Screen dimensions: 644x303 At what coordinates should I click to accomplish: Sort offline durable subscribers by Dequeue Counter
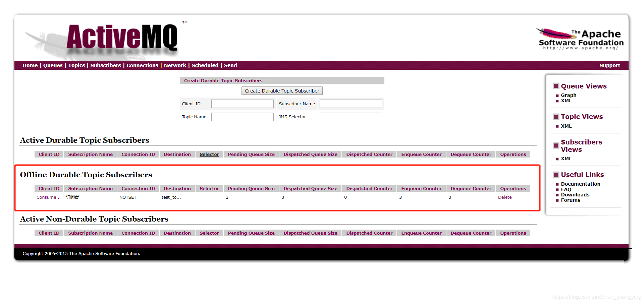click(471, 188)
